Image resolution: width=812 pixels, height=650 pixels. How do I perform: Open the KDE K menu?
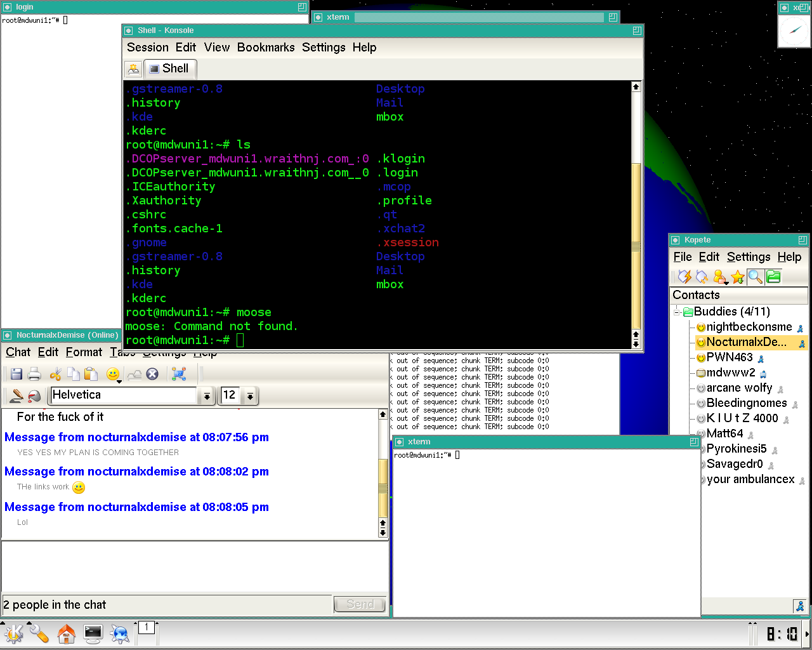(x=13, y=633)
